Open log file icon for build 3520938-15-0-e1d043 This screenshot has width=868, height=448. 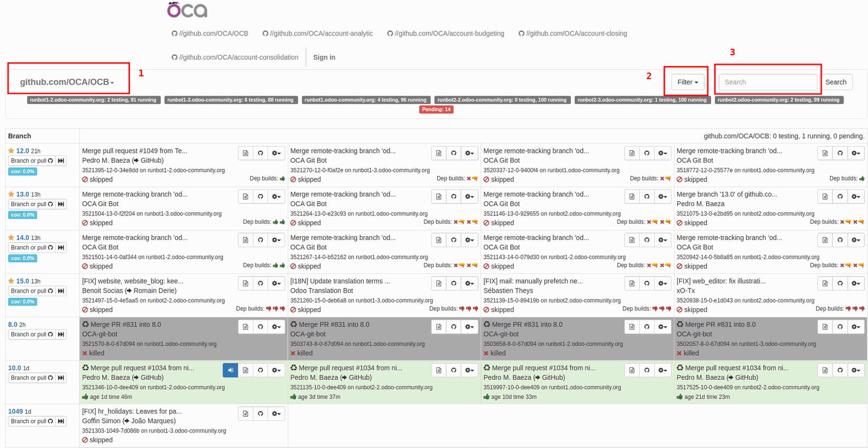(825, 283)
